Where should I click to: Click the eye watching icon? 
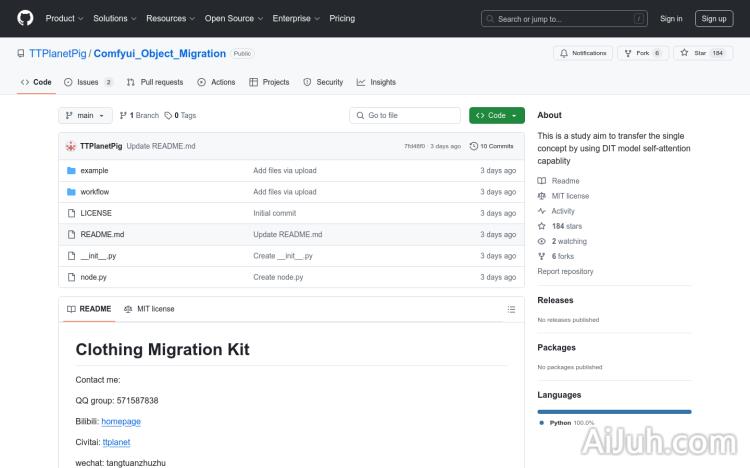click(541, 241)
